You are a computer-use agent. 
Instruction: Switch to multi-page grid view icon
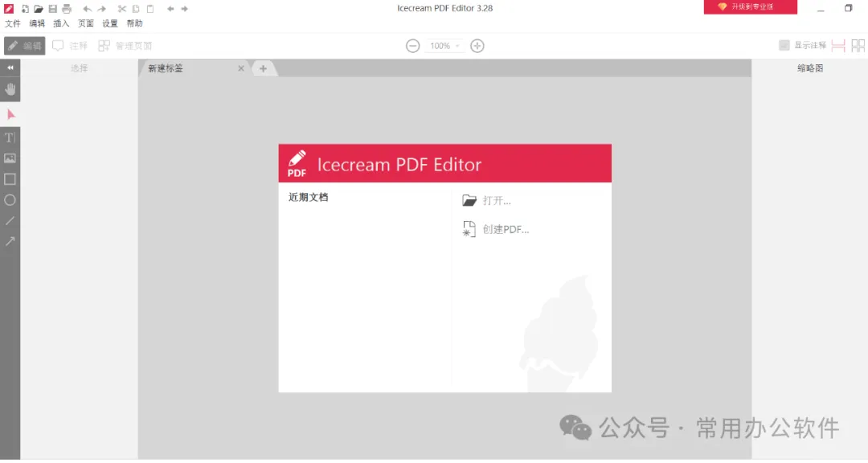click(858, 46)
